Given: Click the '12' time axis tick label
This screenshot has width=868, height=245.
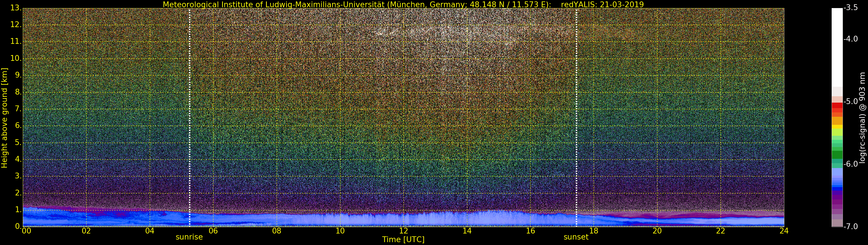Looking at the screenshot, I should coord(403,231).
